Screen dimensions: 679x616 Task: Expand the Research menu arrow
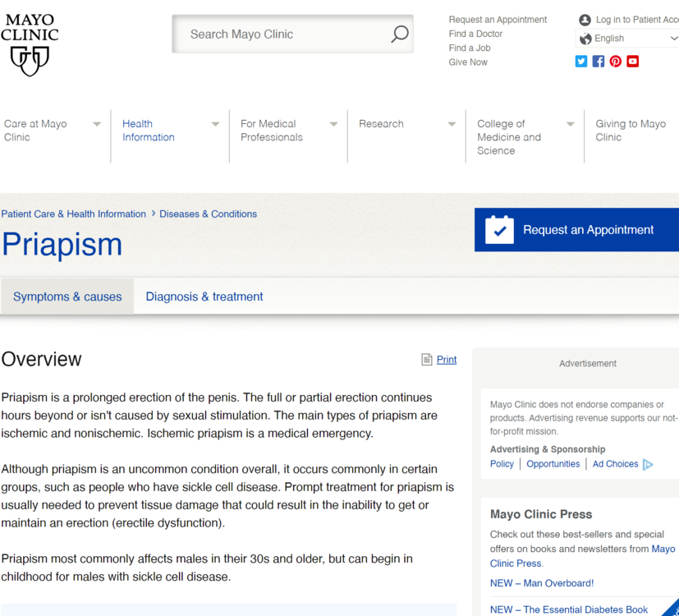click(452, 124)
